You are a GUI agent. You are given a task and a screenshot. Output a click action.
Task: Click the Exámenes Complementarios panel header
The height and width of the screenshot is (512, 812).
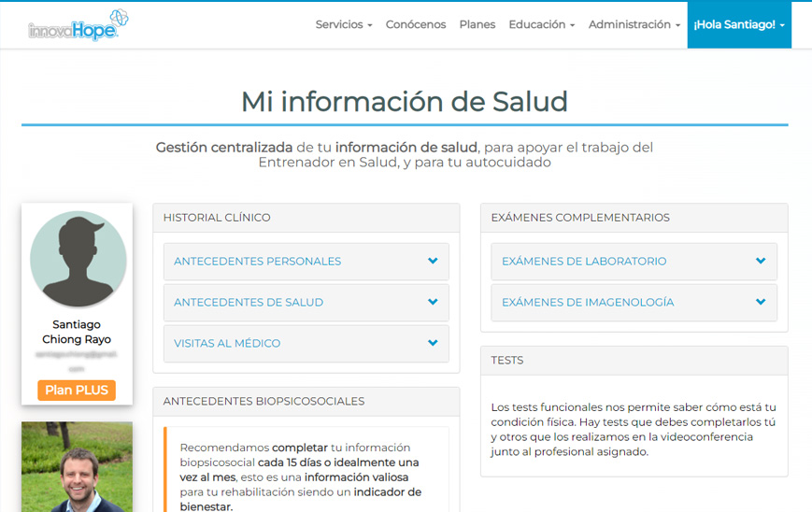(580, 218)
